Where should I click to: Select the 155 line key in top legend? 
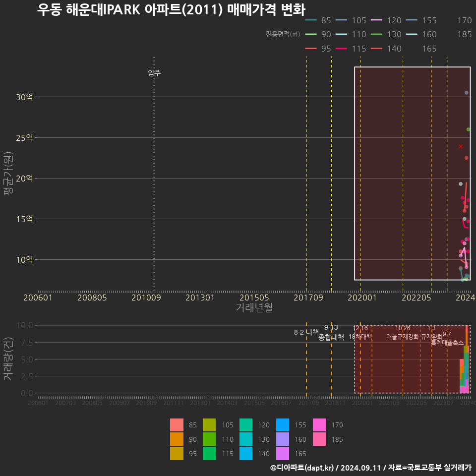click(x=412, y=20)
